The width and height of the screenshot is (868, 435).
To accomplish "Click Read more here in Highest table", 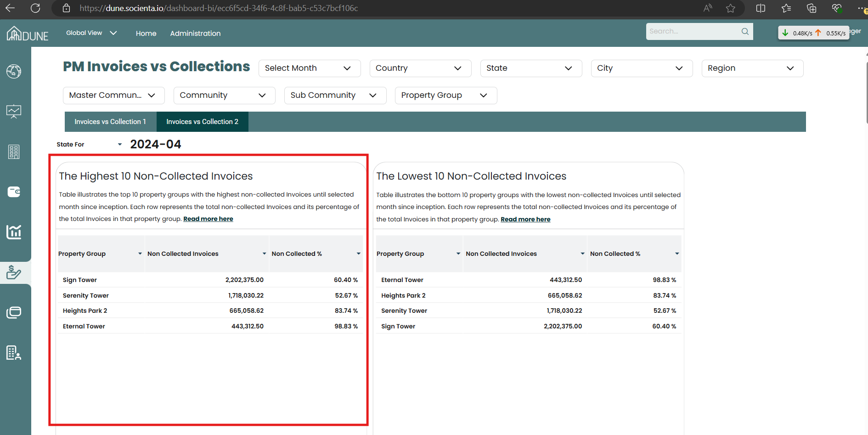I will tap(208, 219).
